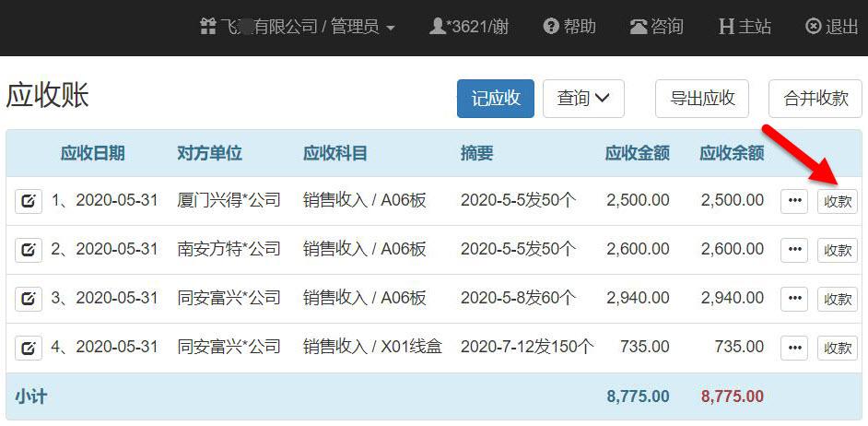Expand the 查询 dropdown
This screenshot has width=868, height=426.
[583, 99]
